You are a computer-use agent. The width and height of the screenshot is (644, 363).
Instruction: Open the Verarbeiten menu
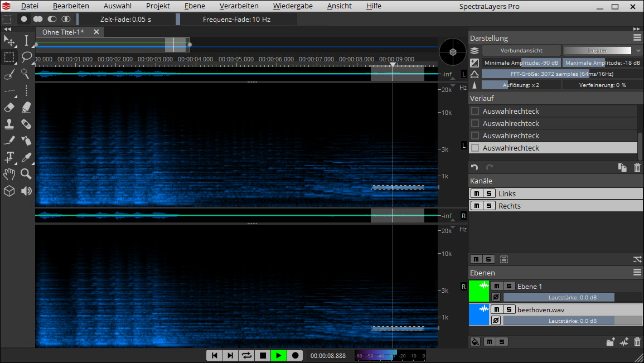pyautogui.click(x=239, y=6)
